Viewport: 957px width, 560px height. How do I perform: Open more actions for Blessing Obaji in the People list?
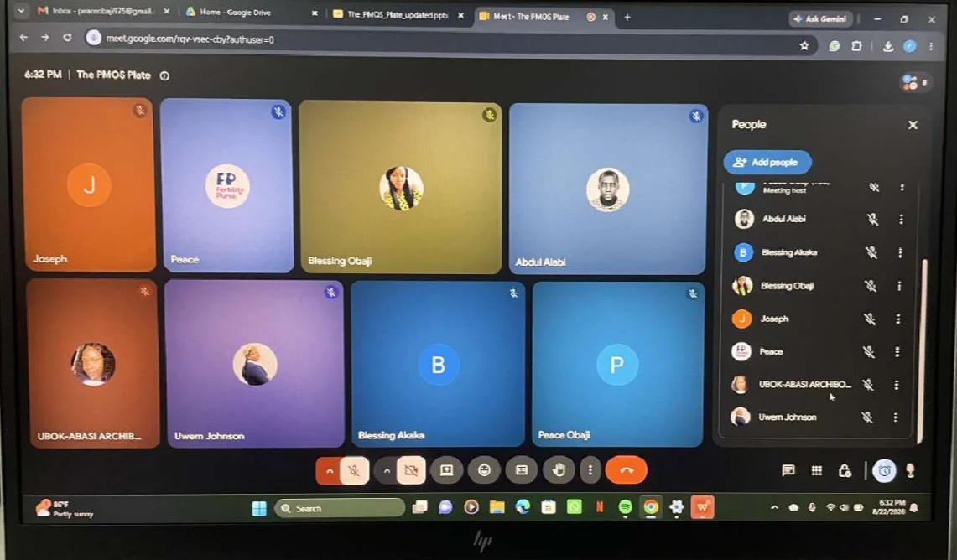coord(899,286)
